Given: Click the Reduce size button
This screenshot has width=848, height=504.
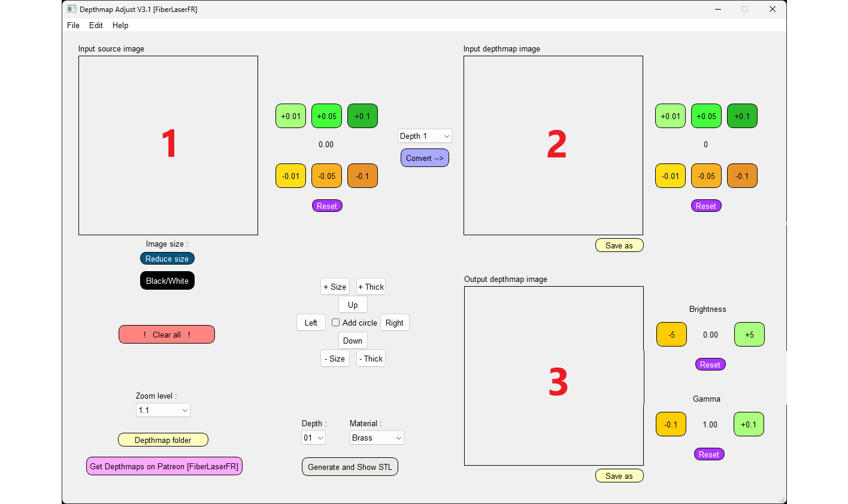Looking at the screenshot, I should tap(167, 259).
